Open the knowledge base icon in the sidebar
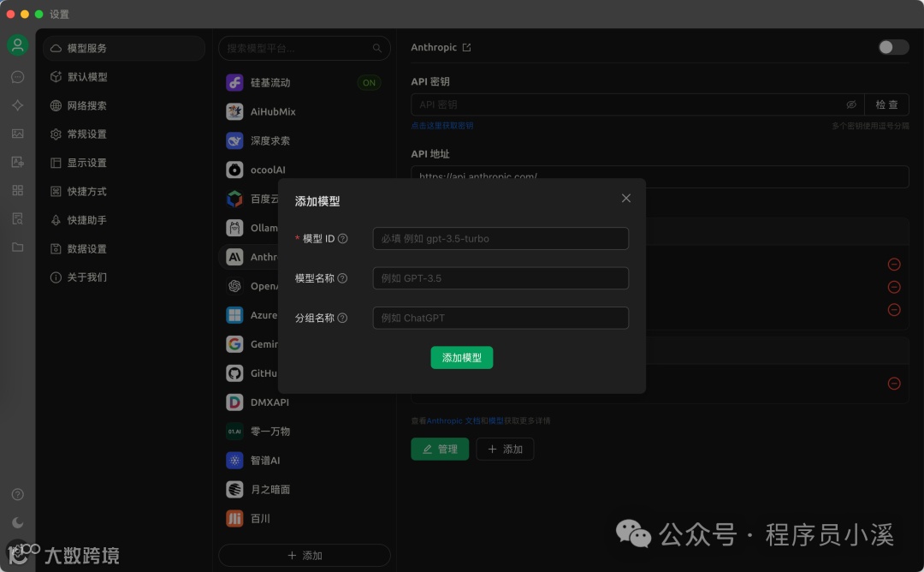Image resolution: width=924 pixels, height=572 pixels. coord(18,218)
